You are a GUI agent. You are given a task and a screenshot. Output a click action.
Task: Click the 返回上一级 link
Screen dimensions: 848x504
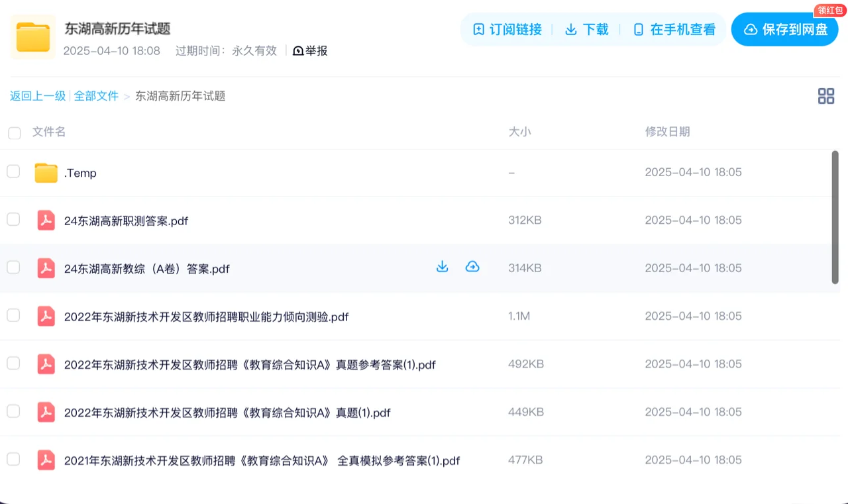click(x=38, y=95)
